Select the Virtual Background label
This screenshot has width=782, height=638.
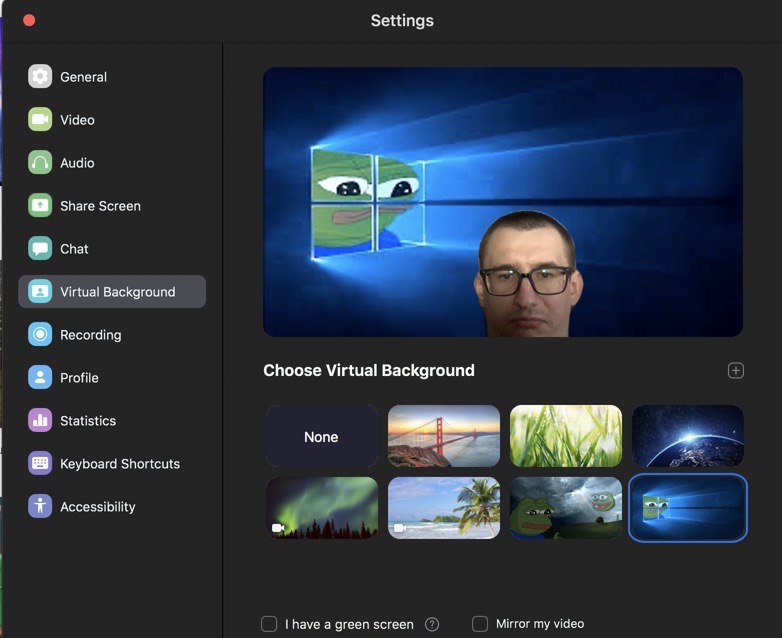(118, 292)
